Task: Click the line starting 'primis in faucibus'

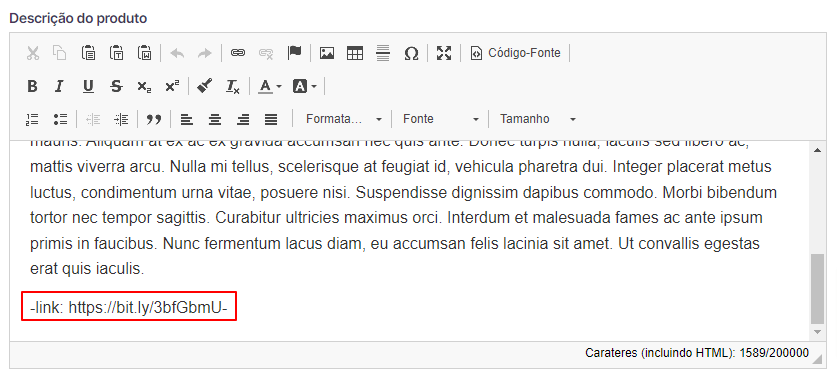Action: pos(395,244)
